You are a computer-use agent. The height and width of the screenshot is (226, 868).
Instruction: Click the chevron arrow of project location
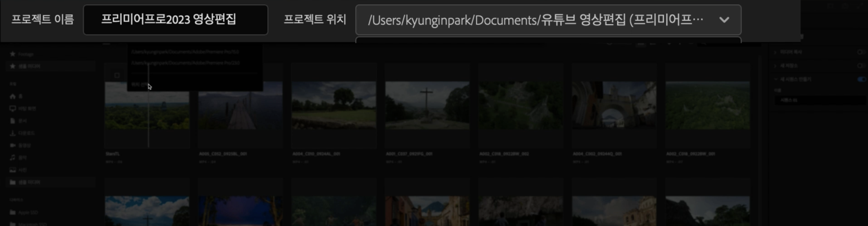(724, 20)
